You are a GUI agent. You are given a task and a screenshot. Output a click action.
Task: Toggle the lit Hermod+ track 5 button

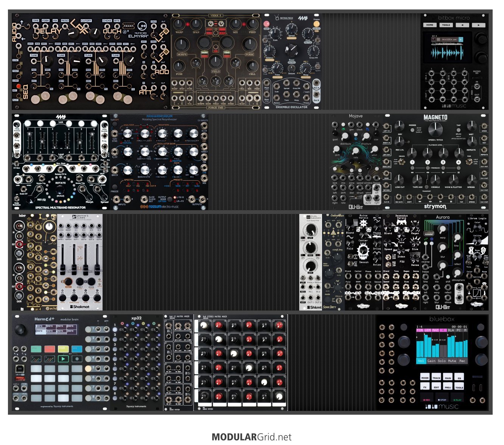tap(88, 368)
